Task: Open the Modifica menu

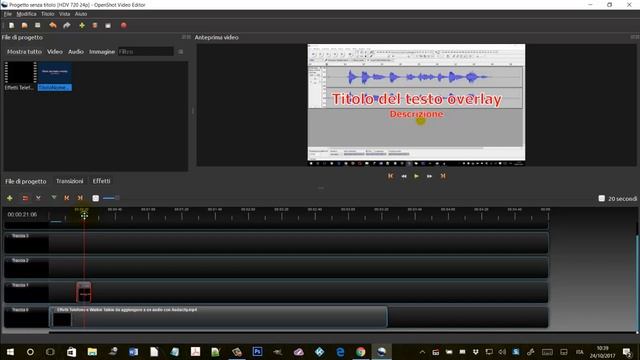Action: [26, 14]
